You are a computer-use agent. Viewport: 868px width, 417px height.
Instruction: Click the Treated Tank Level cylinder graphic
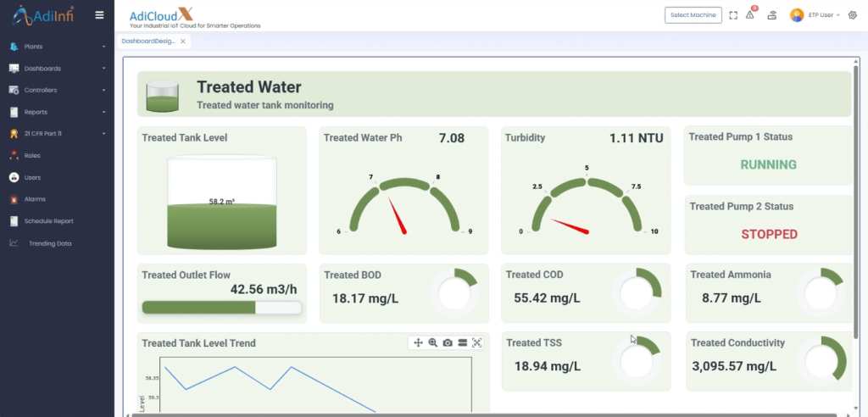222,202
